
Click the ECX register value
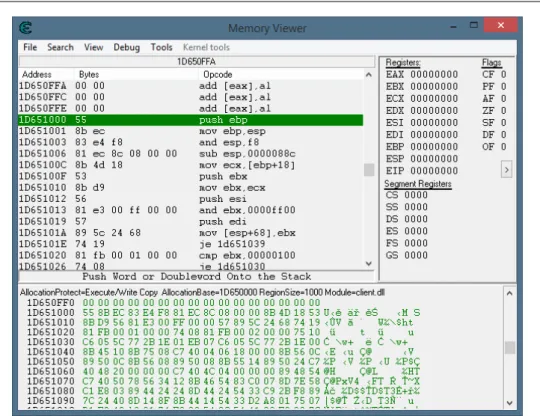[434, 98]
